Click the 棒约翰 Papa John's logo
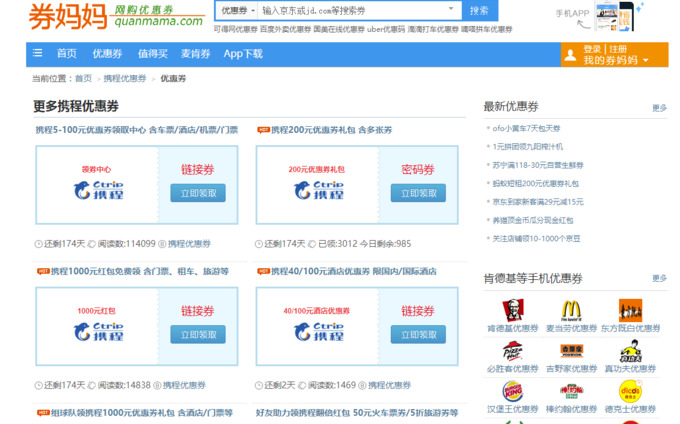This screenshot has width=680, height=424. (x=571, y=391)
